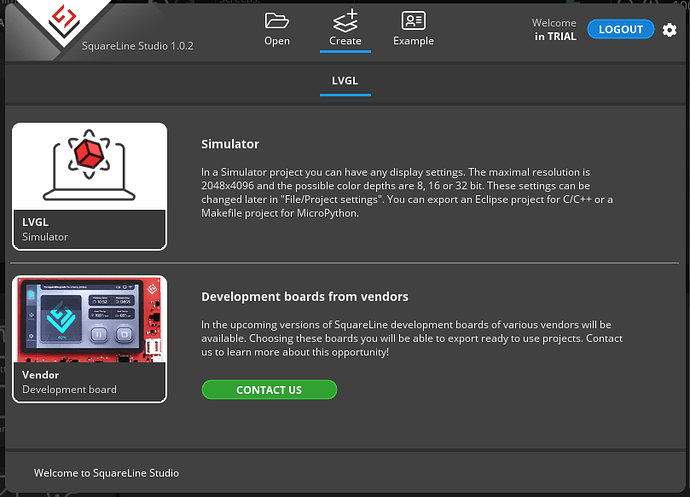Click the Open folder icon
This screenshot has width=690, height=497.
[x=276, y=21]
